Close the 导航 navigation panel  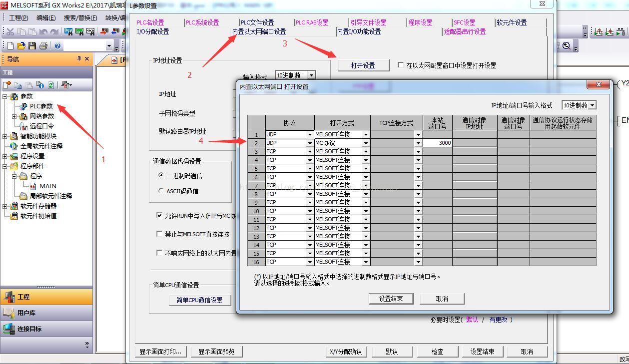tap(87, 59)
